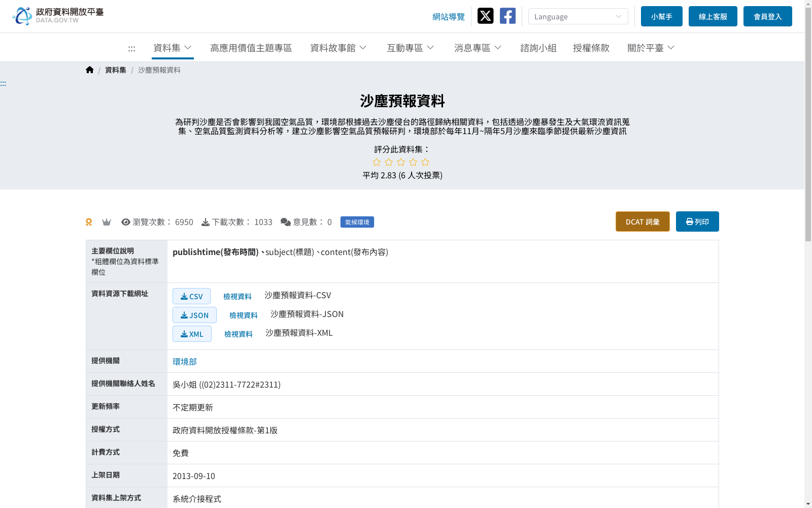
Task: Open the X (Twitter) social icon
Action: coord(485,16)
